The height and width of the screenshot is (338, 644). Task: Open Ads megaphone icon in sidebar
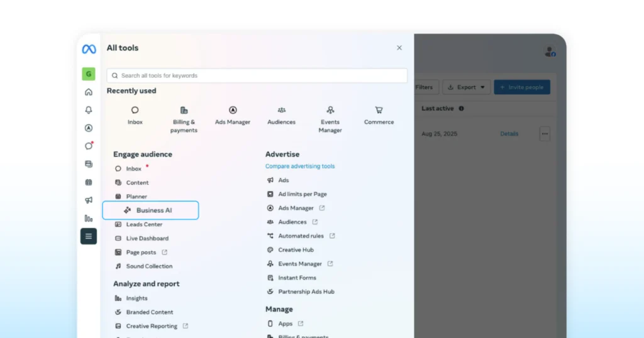pos(88,200)
